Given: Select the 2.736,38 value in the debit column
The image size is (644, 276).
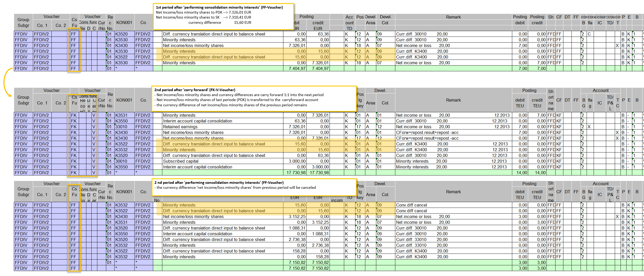Looking at the screenshot, I should coord(295,239).
